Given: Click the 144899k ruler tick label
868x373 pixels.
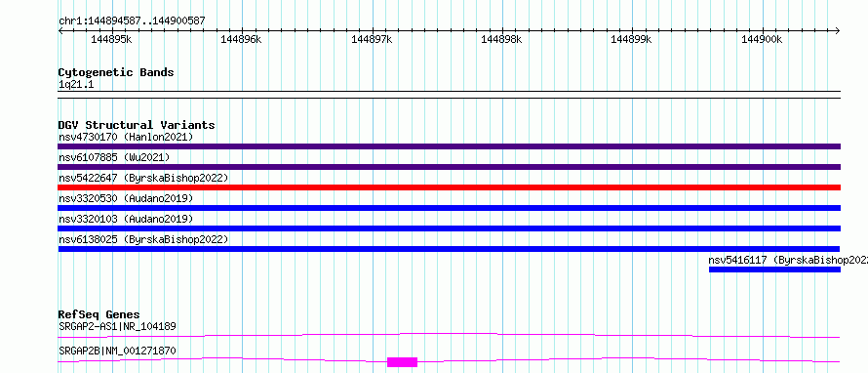Looking at the screenshot, I should click(631, 39).
